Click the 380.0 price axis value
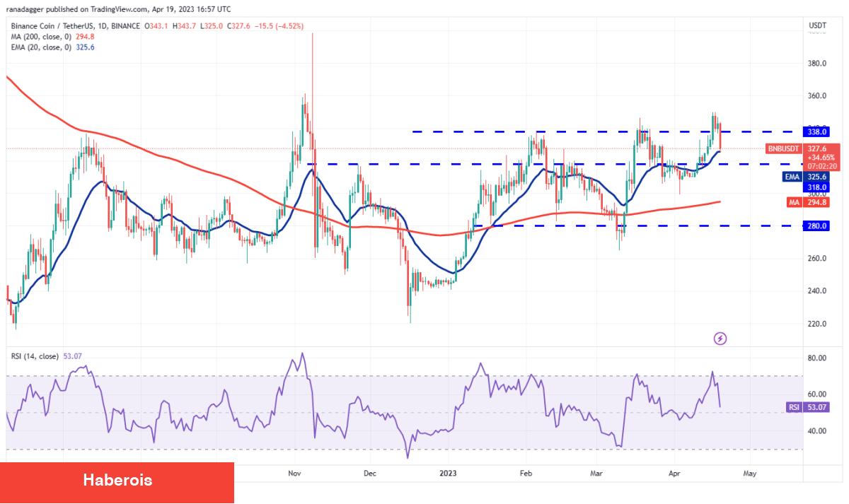849x504 pixels. 818,64
